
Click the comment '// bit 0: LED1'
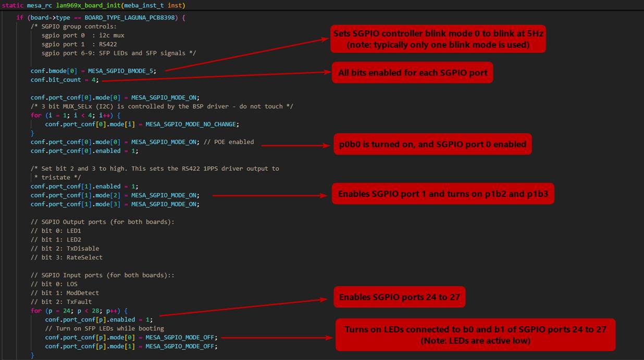tap(56, 230)
